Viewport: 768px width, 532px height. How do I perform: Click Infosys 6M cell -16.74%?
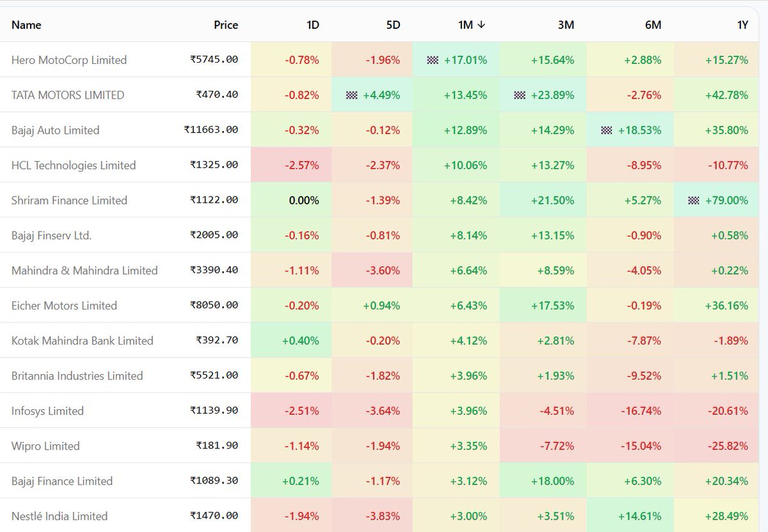point(630,411)
